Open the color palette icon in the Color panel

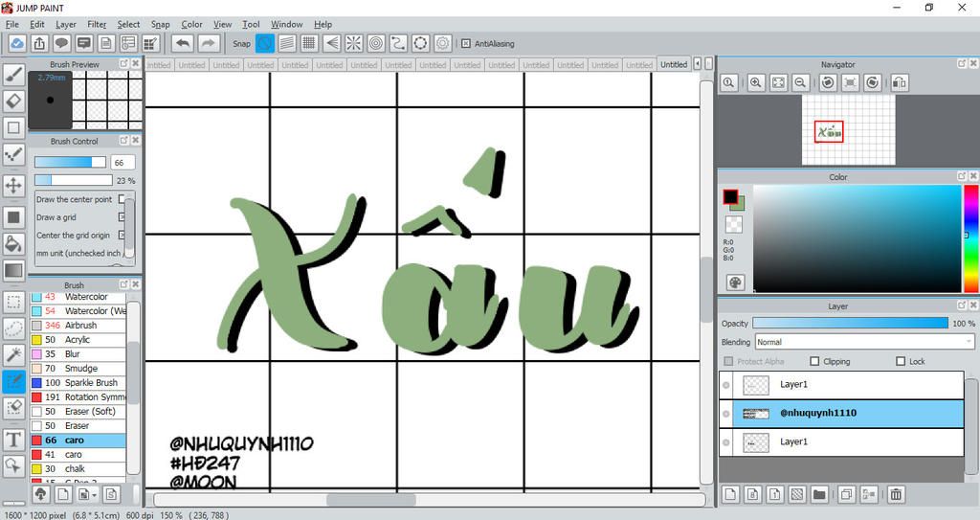[735, 283]
